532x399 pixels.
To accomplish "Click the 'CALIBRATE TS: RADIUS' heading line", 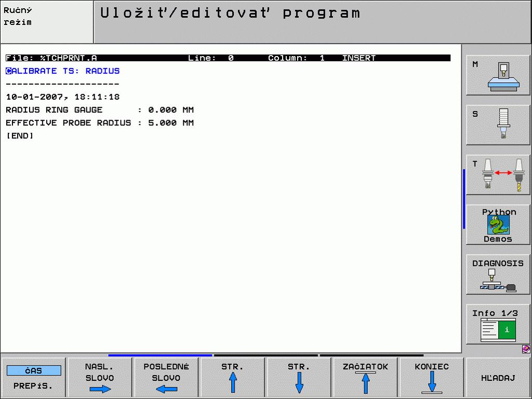I will coord(63,71).
